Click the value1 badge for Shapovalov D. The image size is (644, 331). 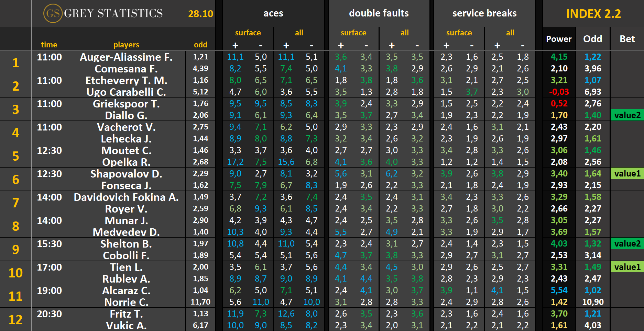tap(627, 173)
